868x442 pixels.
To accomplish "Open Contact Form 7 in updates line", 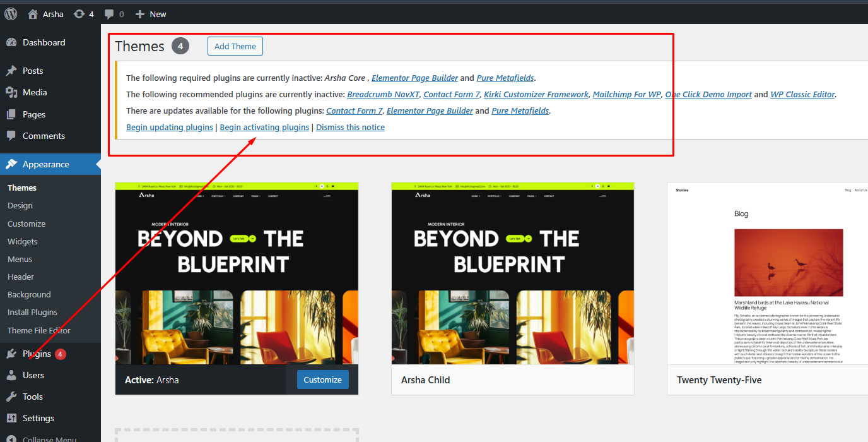I will coord(355,110).
